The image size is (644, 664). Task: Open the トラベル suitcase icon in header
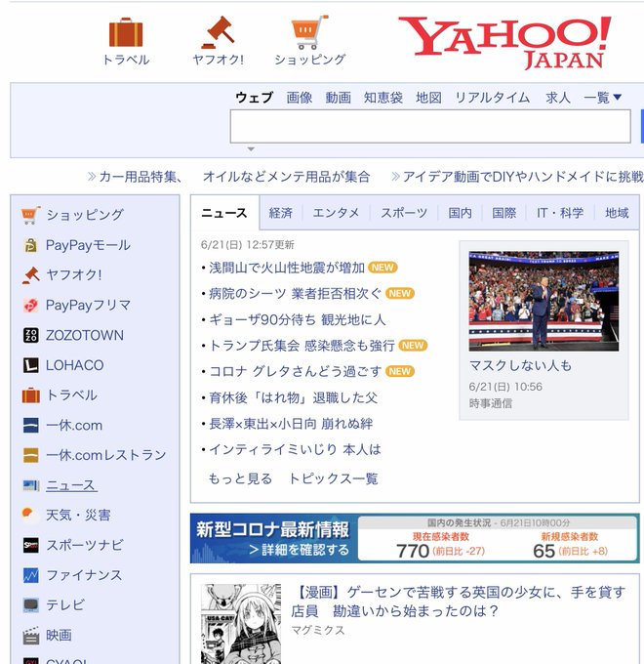coord(126,32)
